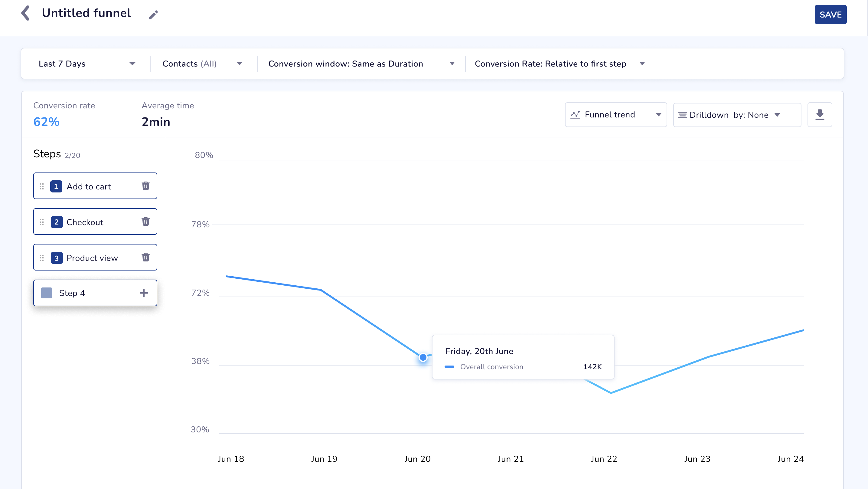
Task: Grab the drag handle of Checkout
Action: (x=42, y=222)
